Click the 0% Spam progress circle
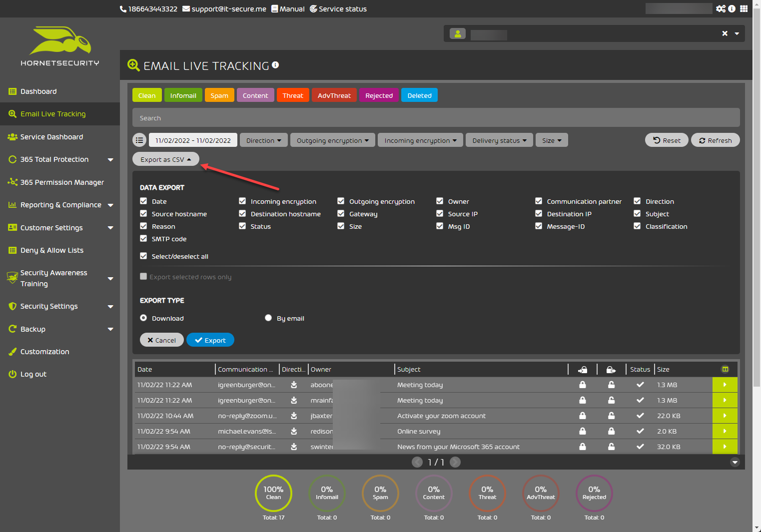 pos(380,494)
